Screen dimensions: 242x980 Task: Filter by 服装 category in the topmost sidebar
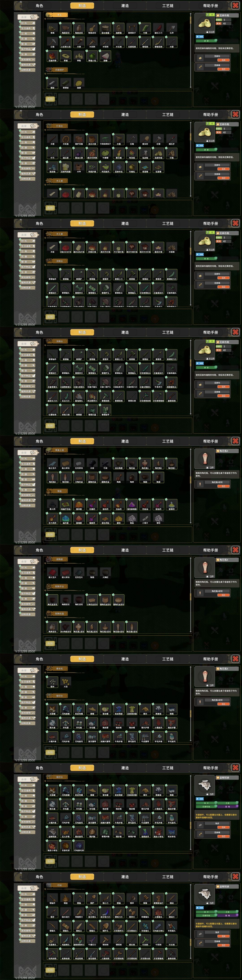point(28,44)
